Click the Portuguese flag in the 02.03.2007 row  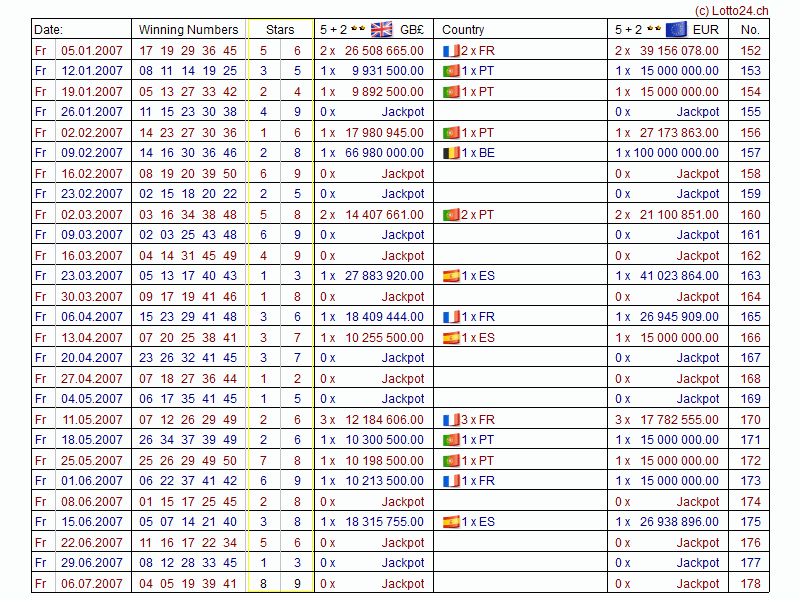tap(450, 214)
